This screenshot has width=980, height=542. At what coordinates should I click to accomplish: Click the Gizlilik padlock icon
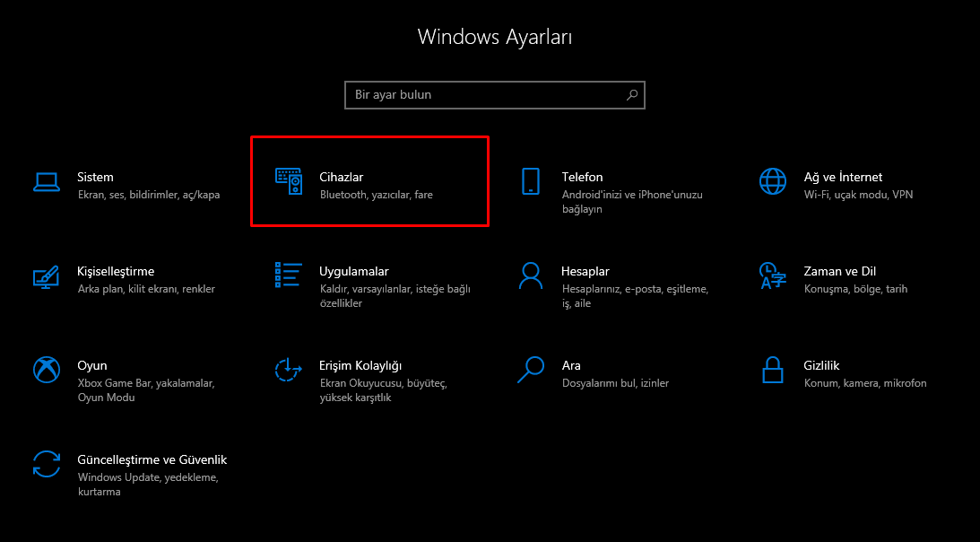[773, 370]
